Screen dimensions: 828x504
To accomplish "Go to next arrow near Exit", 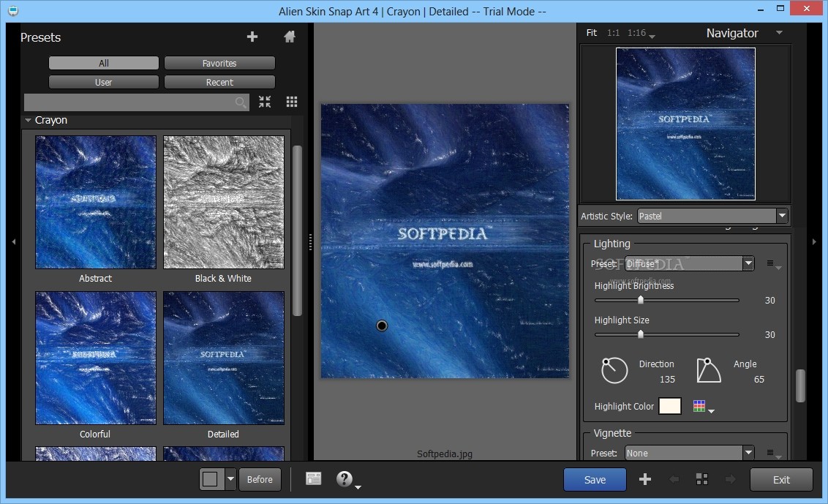I will [730, 479].
